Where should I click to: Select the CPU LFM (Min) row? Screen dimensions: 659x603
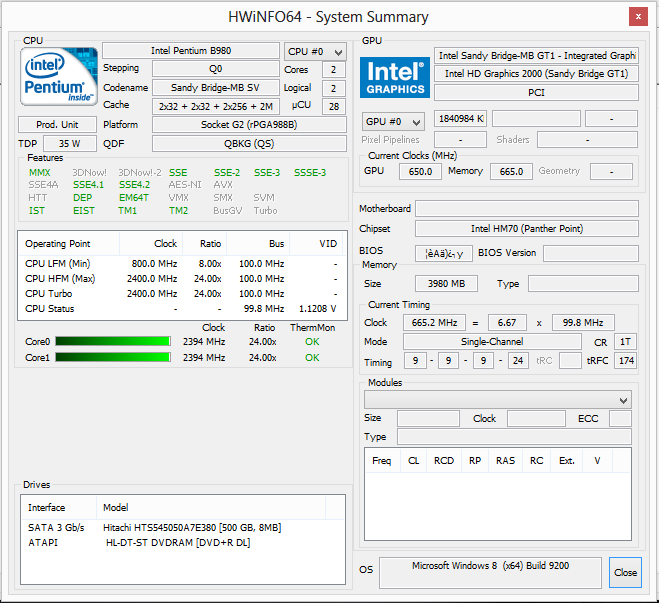[182, 264]
